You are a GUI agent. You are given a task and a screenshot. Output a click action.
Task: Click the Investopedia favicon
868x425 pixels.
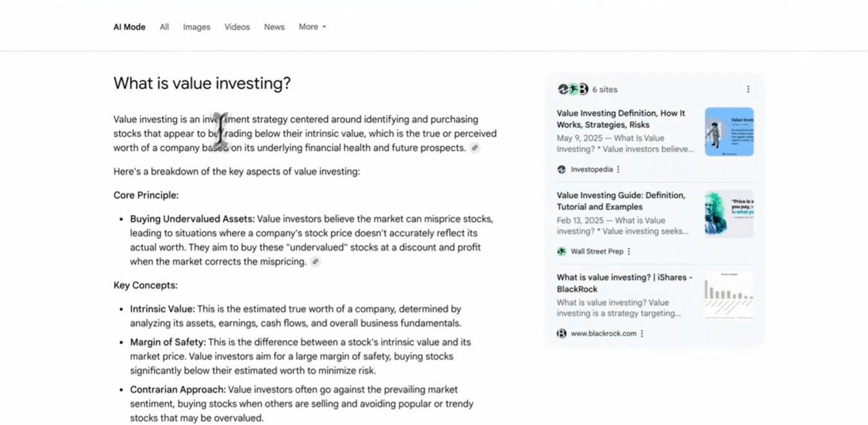(562, 170)
